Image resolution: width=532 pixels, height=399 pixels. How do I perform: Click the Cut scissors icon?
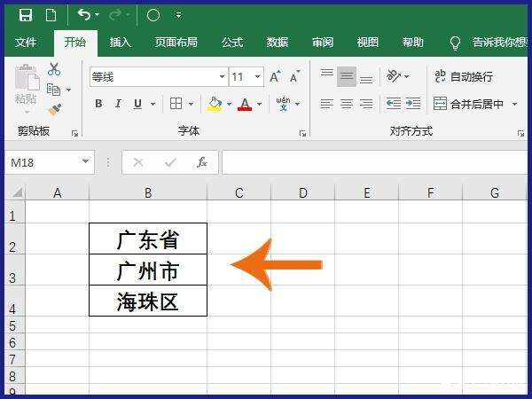pyautogui.click(x=54, y=69)
